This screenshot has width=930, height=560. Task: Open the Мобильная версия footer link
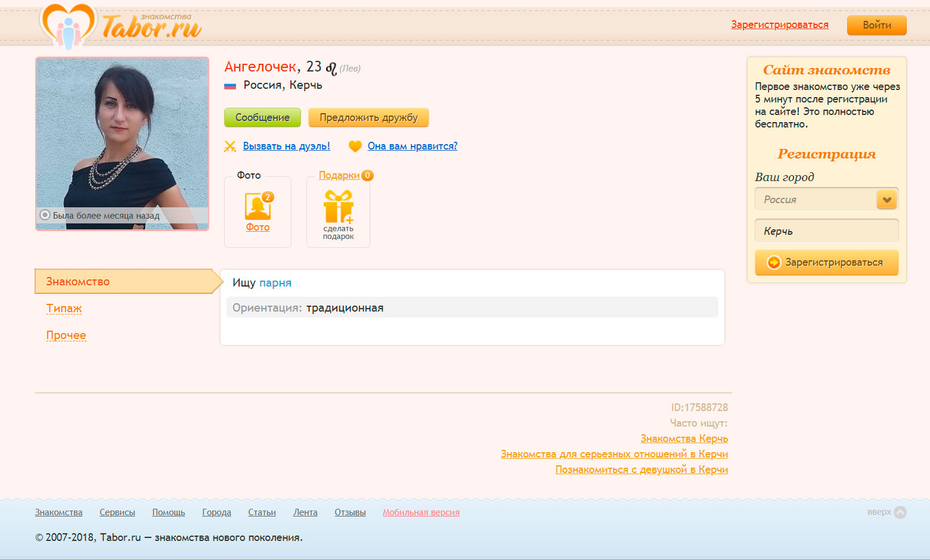click(421, 512)
